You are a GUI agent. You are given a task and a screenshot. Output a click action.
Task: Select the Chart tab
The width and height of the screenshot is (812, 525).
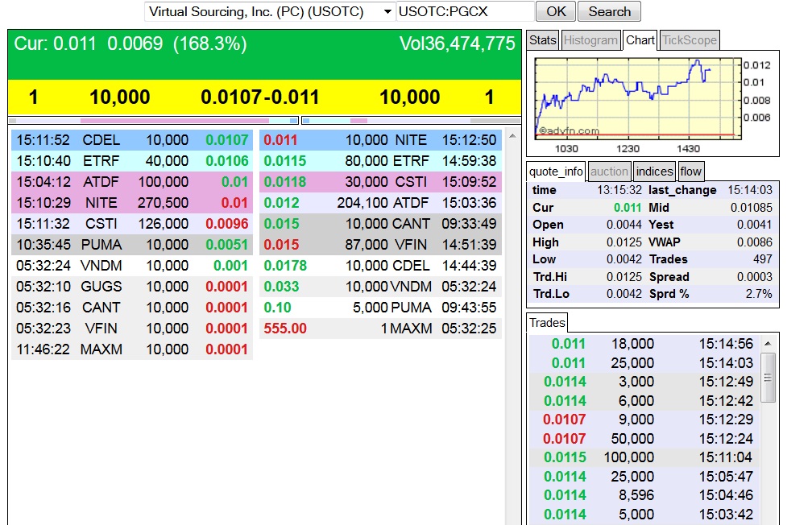point(639,39)
